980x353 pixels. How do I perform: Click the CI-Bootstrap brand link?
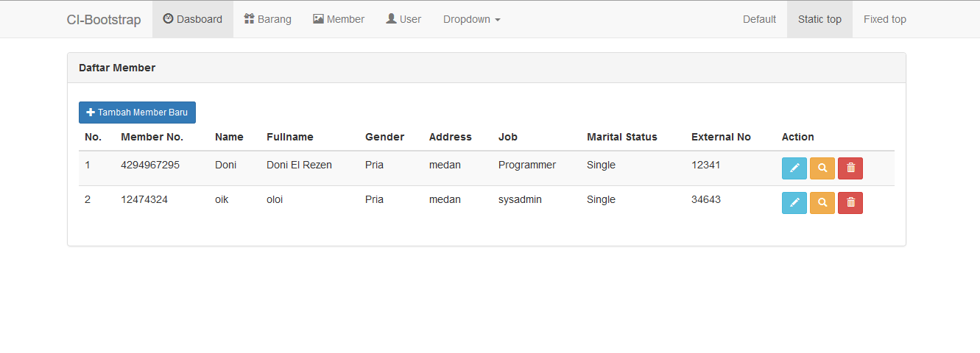click(x=104, y=20)
